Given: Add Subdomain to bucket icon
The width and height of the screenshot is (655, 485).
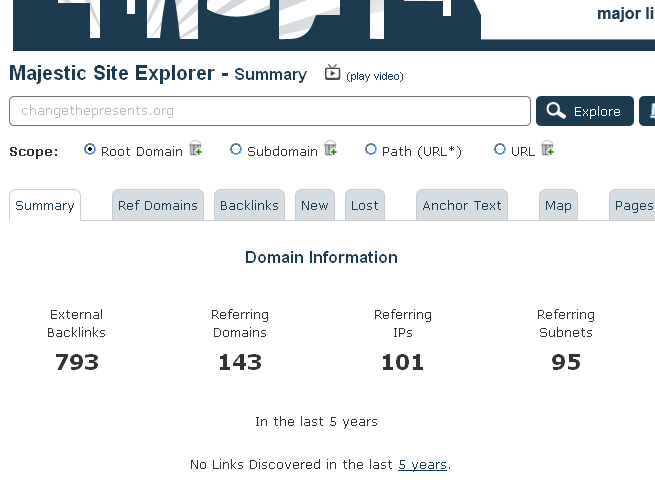Looking at the screenshot, I should [330, 148].
